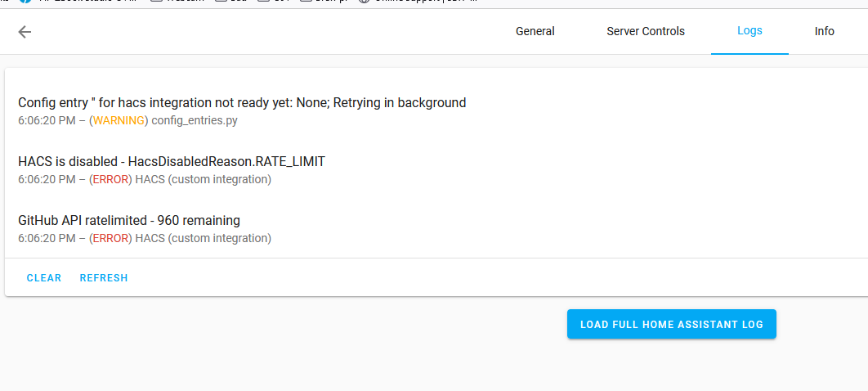Click the config_entries.py WARNING detail line
The width and height of the screenshot is (868, 391).
pos(128,121)
